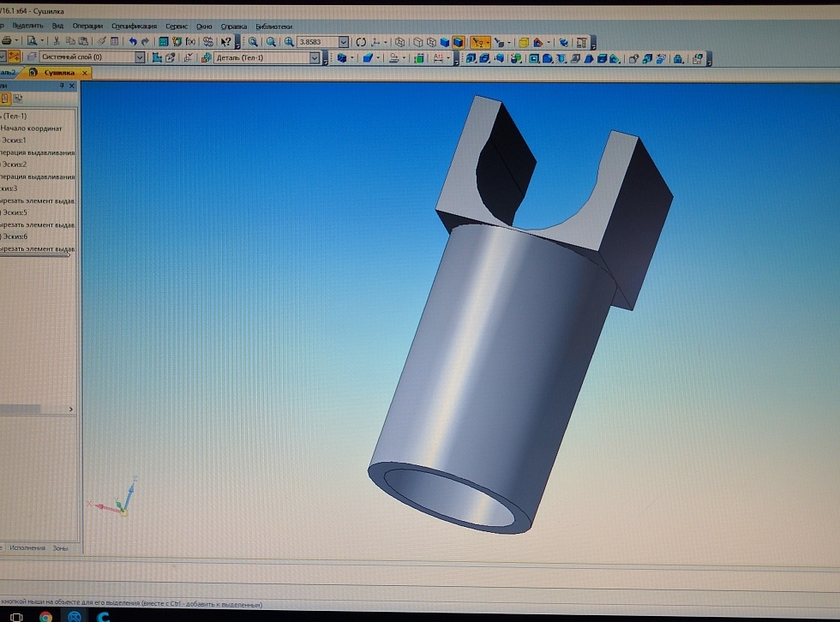Select Эскиз:2 in the model tree
The width and height of the screenshot is (840, 622).
tap(15, 164)
